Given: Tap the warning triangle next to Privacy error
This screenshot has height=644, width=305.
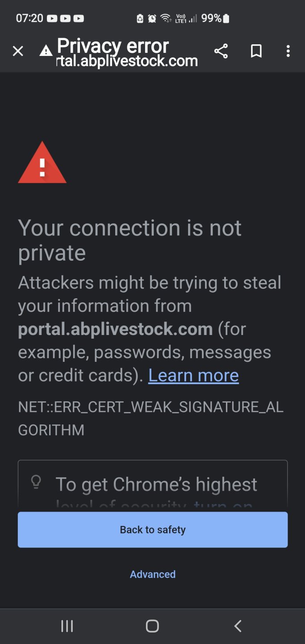Looking at the screenshot, I should pos(46,51).
